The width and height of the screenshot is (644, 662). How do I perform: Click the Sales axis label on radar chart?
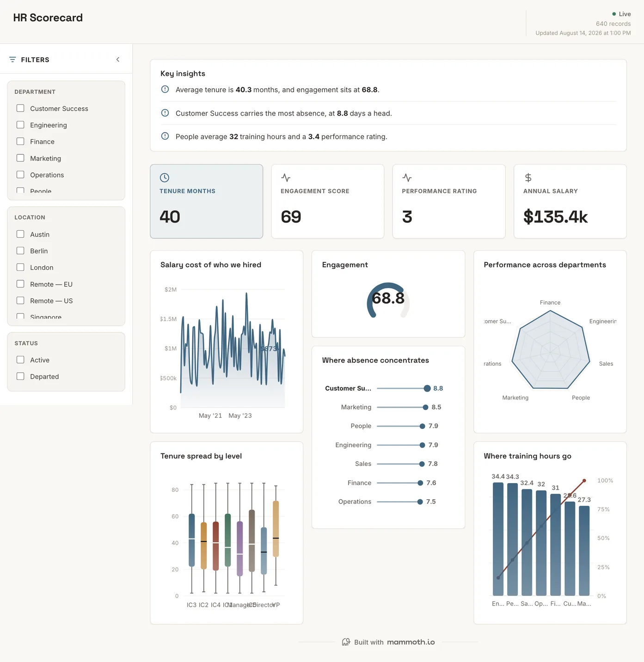point(606,364)
